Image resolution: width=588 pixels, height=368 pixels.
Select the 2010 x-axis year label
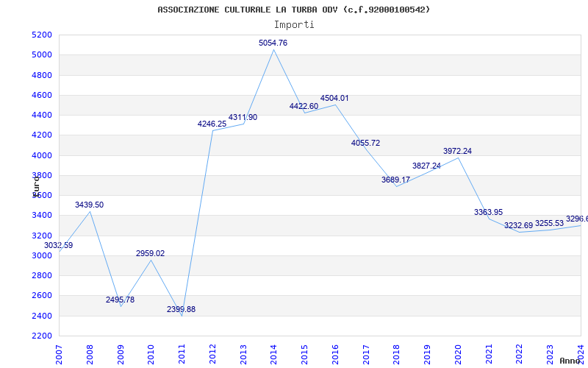click(151, 355)
